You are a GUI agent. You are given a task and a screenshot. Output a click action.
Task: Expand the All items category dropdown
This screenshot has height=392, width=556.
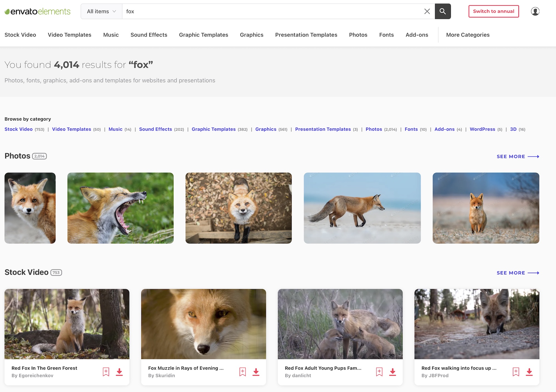point(101,11)
